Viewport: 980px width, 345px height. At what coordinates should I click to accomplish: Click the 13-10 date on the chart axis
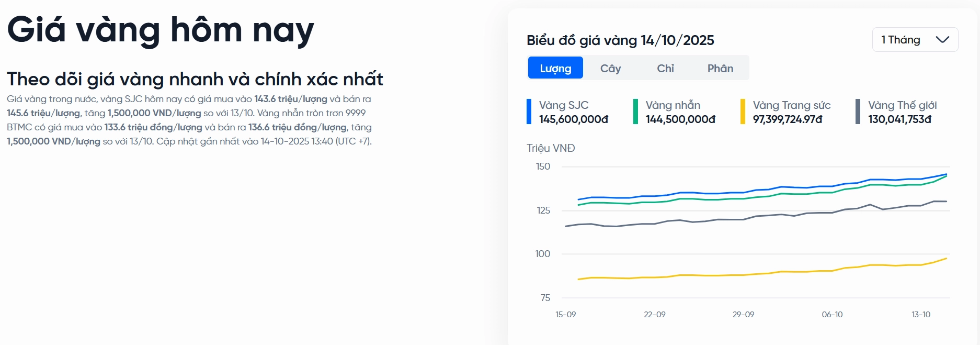coord(920,315)
